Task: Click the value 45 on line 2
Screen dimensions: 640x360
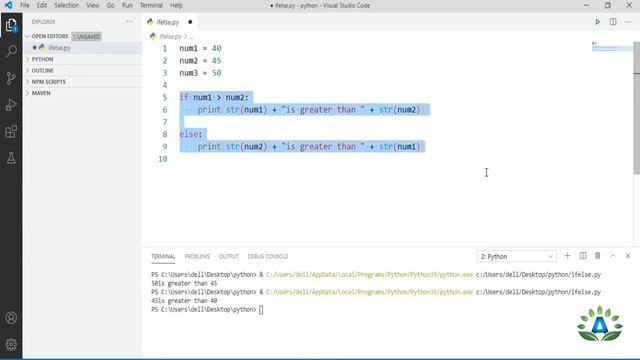Action: click(216, 60)
